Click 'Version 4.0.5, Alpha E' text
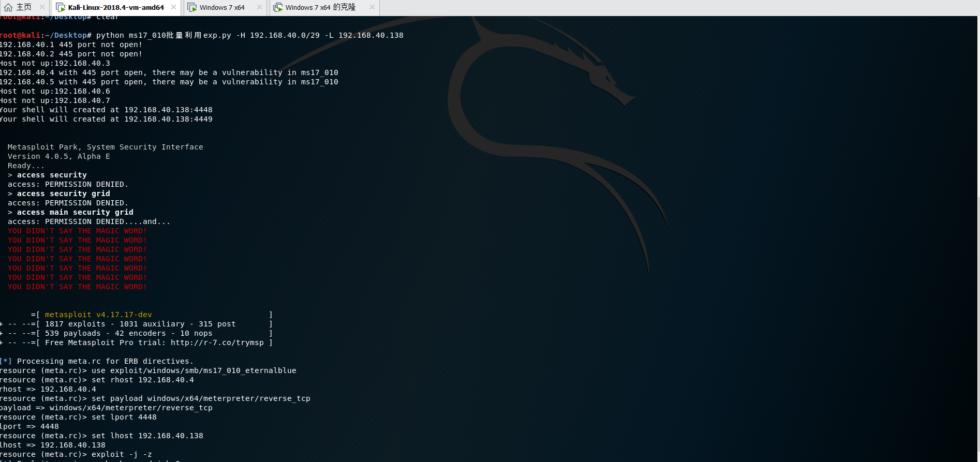 59,156
